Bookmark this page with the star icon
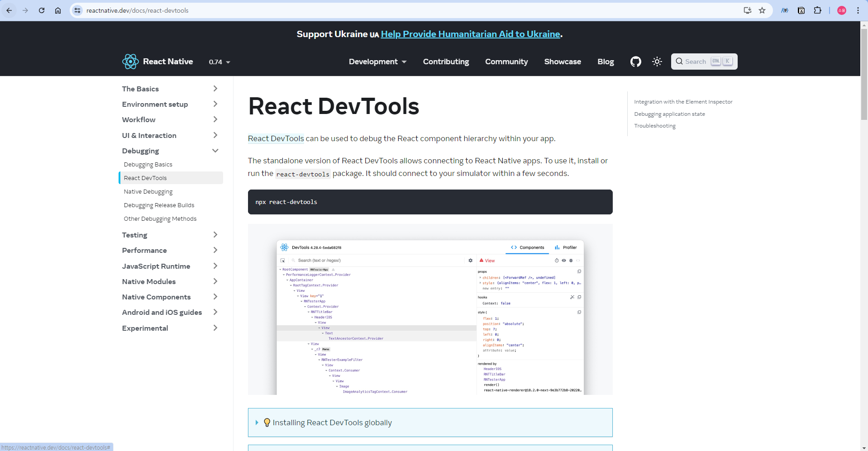 coord(762,10)
